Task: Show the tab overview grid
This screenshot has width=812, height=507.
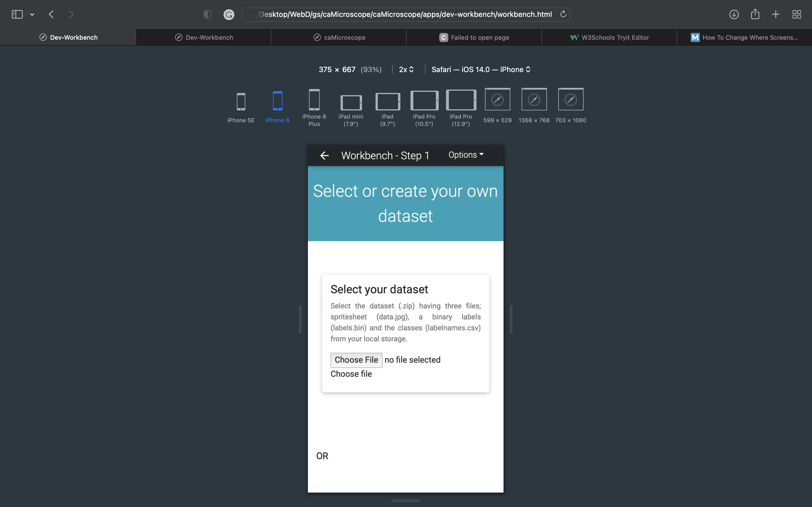Action: 797,14
